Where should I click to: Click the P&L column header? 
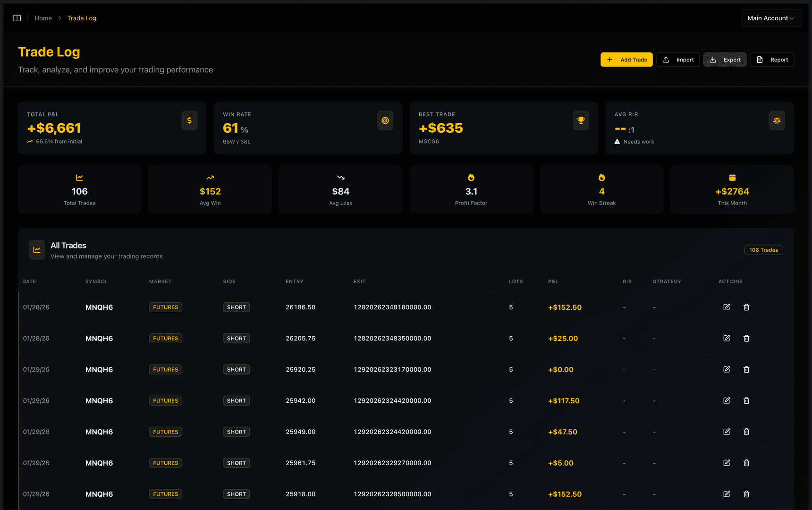[x=553, y=281]
